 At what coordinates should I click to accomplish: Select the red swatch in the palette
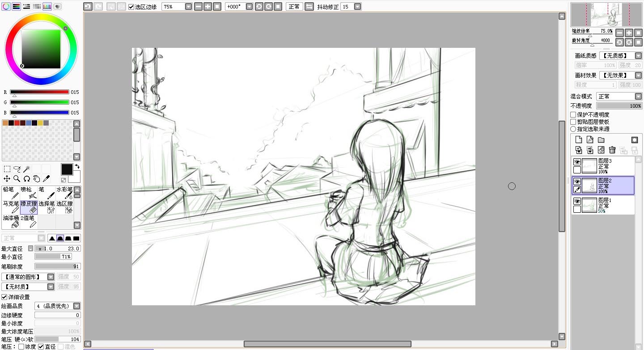17,123
